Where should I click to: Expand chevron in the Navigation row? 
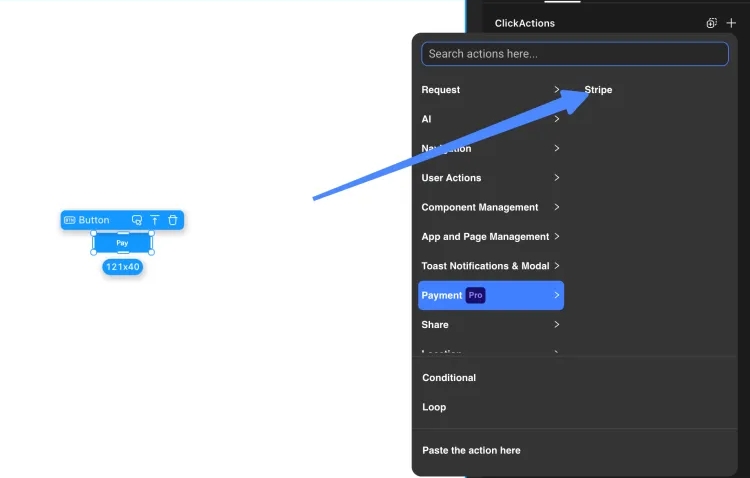point(557,148)
